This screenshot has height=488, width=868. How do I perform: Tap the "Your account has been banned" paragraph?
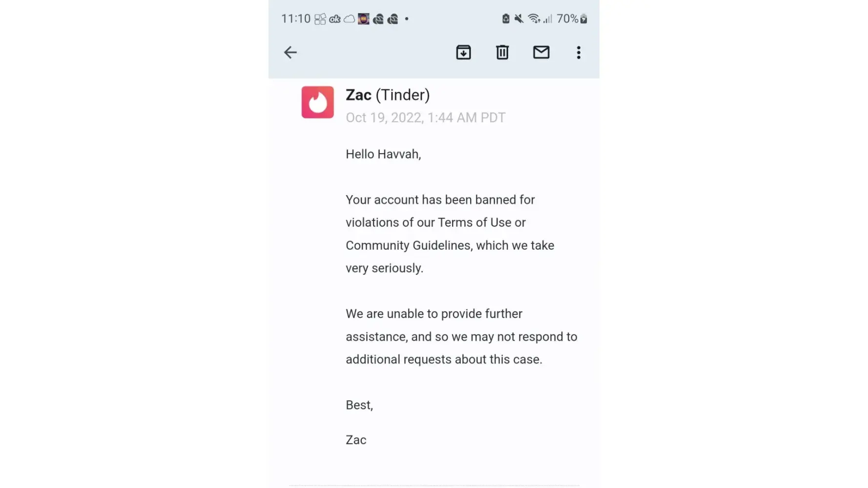click(x=450, y=234)
